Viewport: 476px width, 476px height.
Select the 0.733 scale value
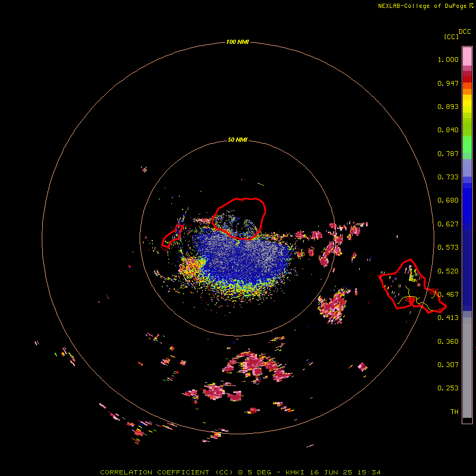pos(448,177)
